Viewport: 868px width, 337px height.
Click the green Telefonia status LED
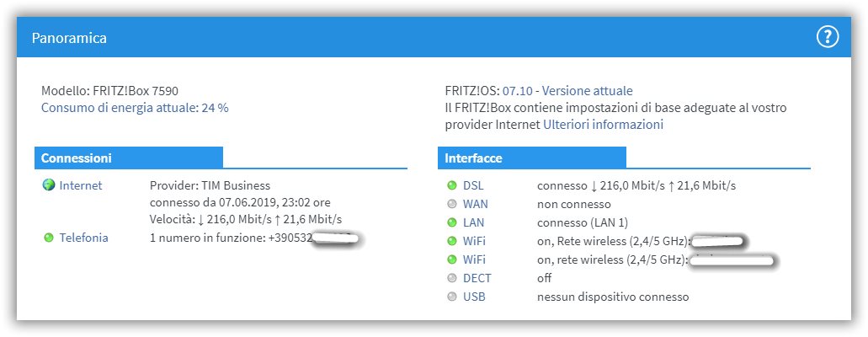tap(49, 238)
